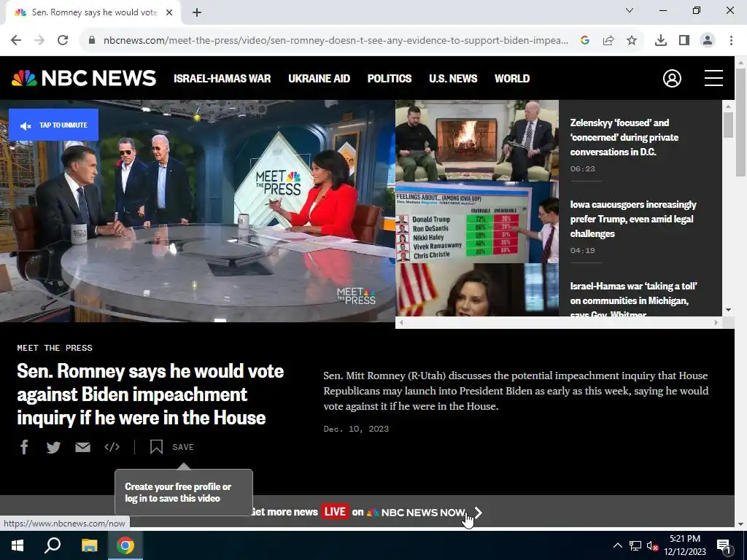Open the MEET THE PRESS label link
747x560 pixels.
click(x=55, y=348)
